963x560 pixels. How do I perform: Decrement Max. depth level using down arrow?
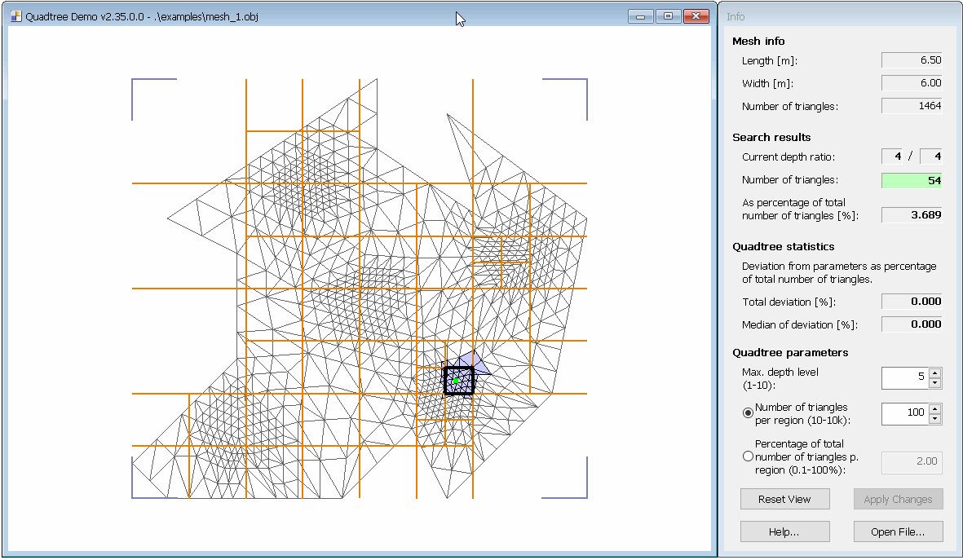point(934,381)
